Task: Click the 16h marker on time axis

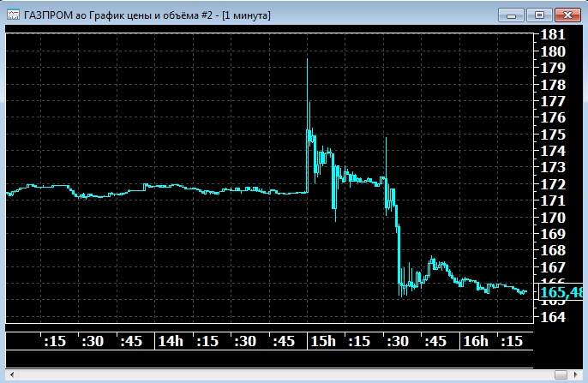Action: [475, 341]
